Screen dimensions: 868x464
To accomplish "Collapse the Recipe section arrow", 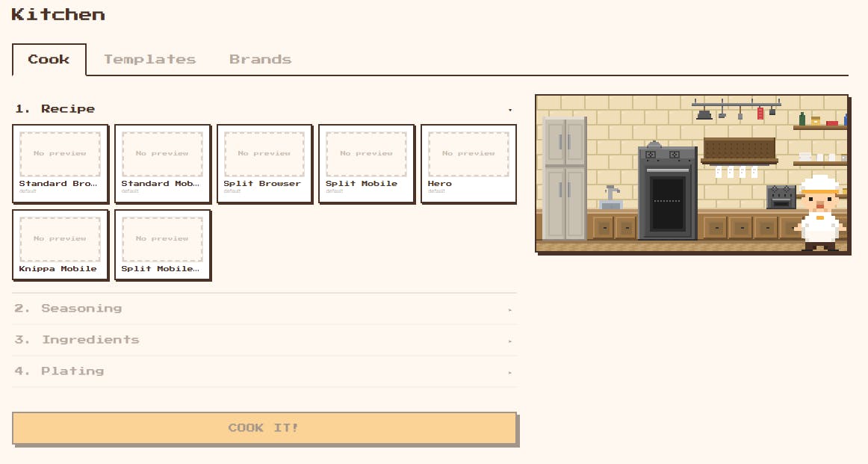I will click(510, 110).
